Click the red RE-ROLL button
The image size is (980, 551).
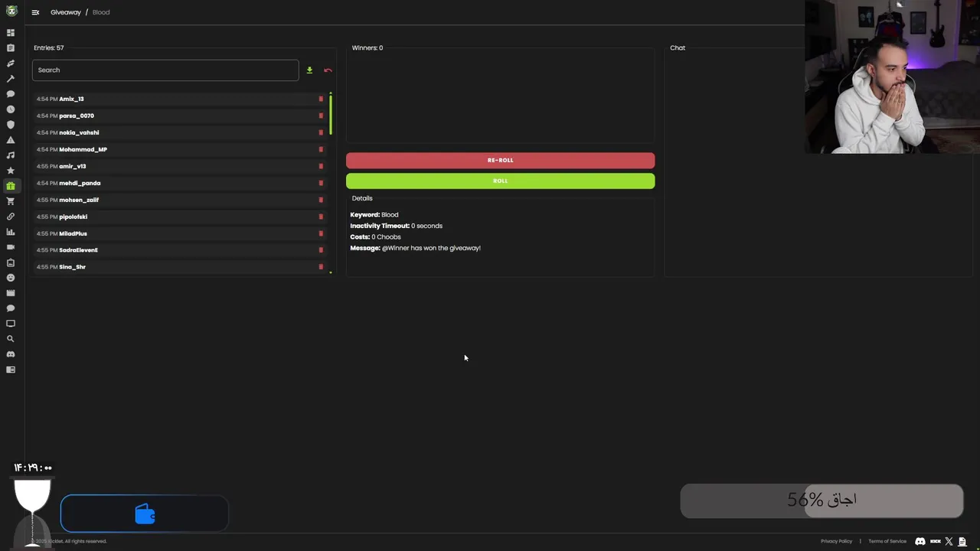500,160
